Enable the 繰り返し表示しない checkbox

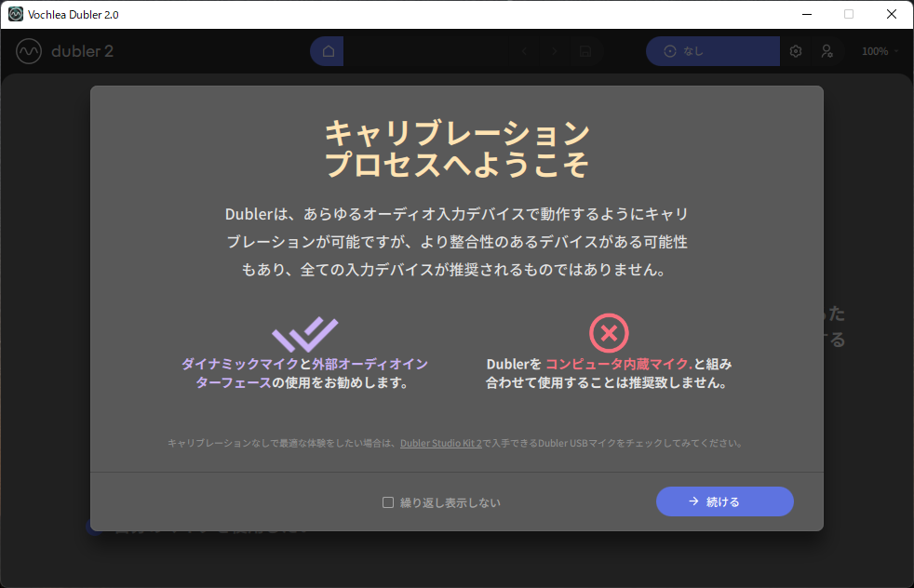[387, 502]
